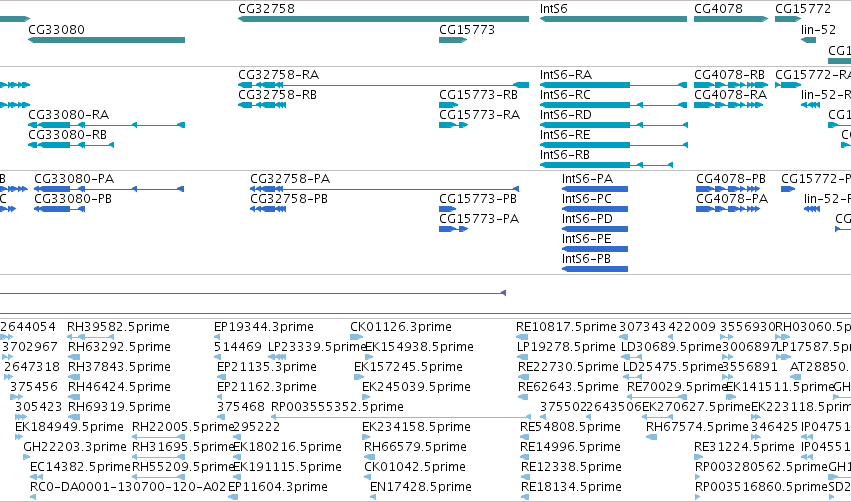Select the CG32758 gene label
Screen dimensions: 851x502
(266, 9)
